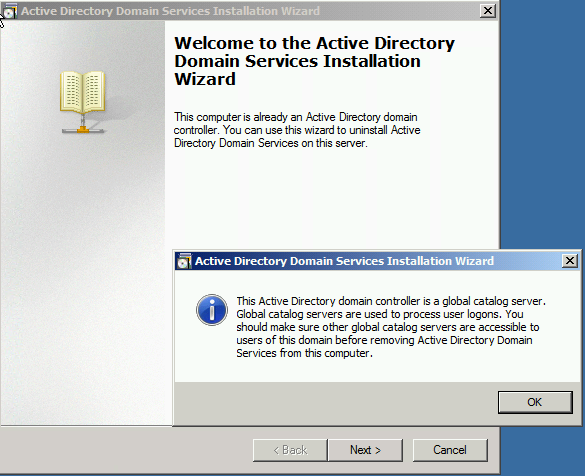Viewport: 585px width, 476px height.
Task: Close the global catalog message dialog
Action: pyautogui.click(x=570, y=260)
